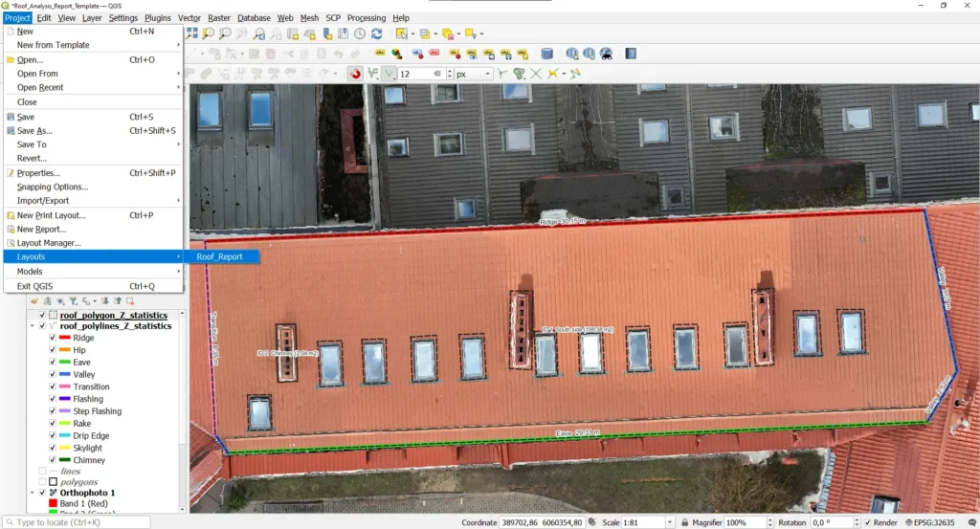Open the Raster menu
The image size is (980, 529).
[219, 18]
